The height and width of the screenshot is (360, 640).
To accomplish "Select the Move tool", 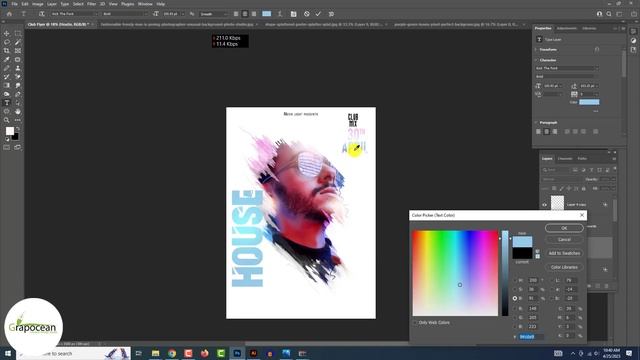I will pyautogui.click(x=7, y=33).
